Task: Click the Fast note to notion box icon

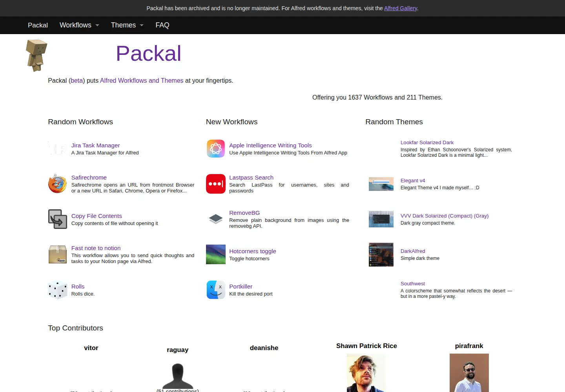Action: [58, 254]
